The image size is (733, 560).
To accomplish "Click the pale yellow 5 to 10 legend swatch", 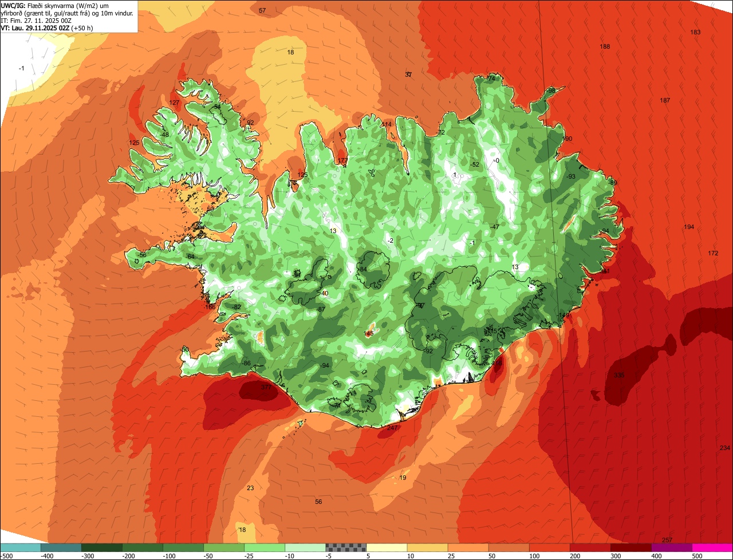I will click(387, 547).
